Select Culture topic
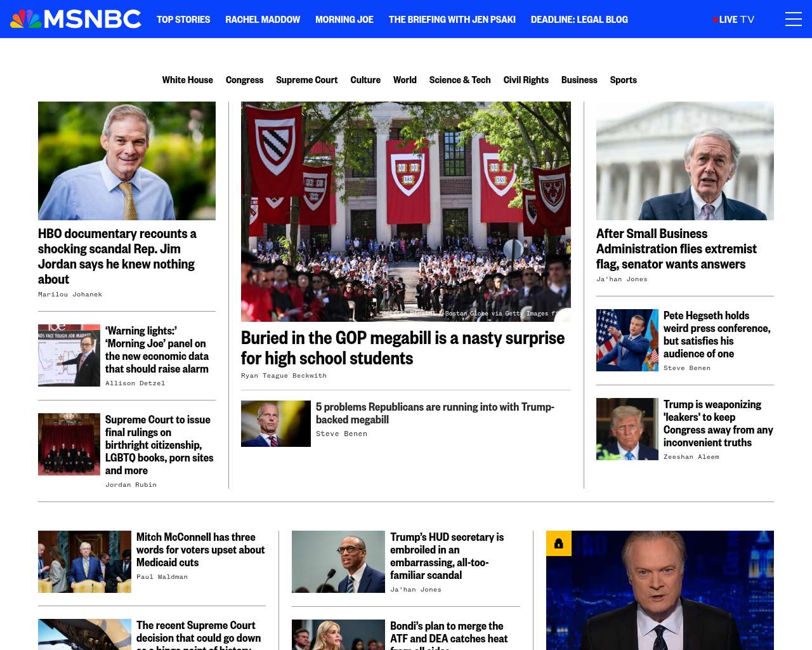 pos(365,80)
